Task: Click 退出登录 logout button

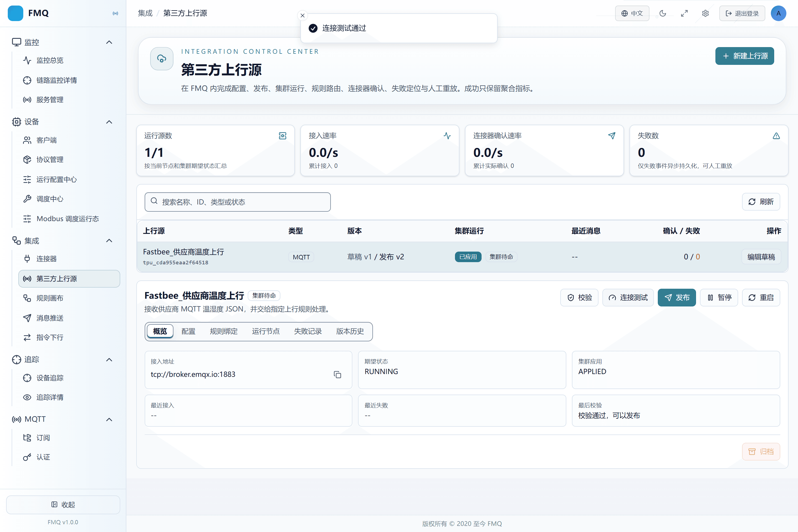Action: point(742,13)
